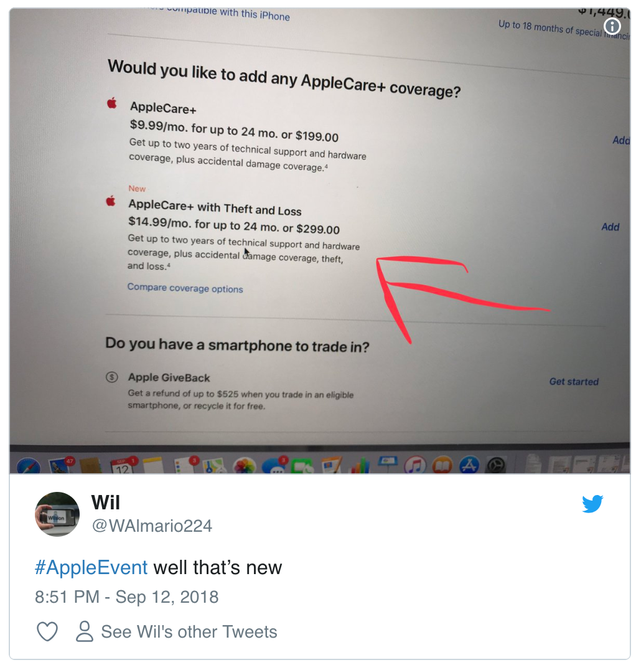The height and width of the screenshot is (670, 636).
Task: Click the Twitter bird logo
Action: (592, 503)
